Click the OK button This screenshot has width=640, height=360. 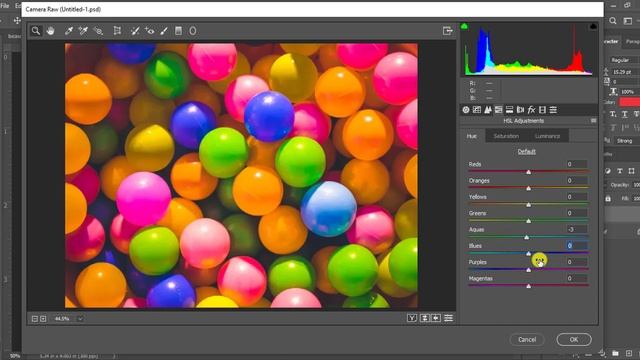[x=574, y=340]
